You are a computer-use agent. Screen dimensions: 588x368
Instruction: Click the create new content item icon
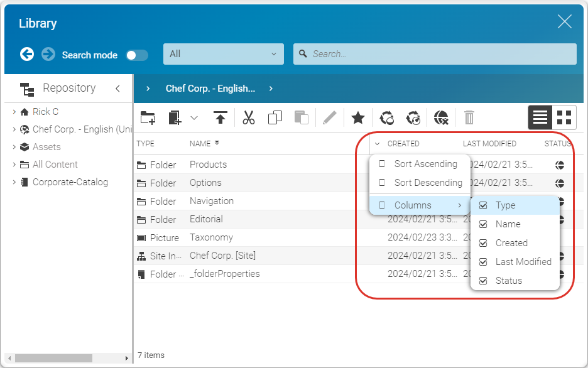pyautogui.click(x=175, y=117)
